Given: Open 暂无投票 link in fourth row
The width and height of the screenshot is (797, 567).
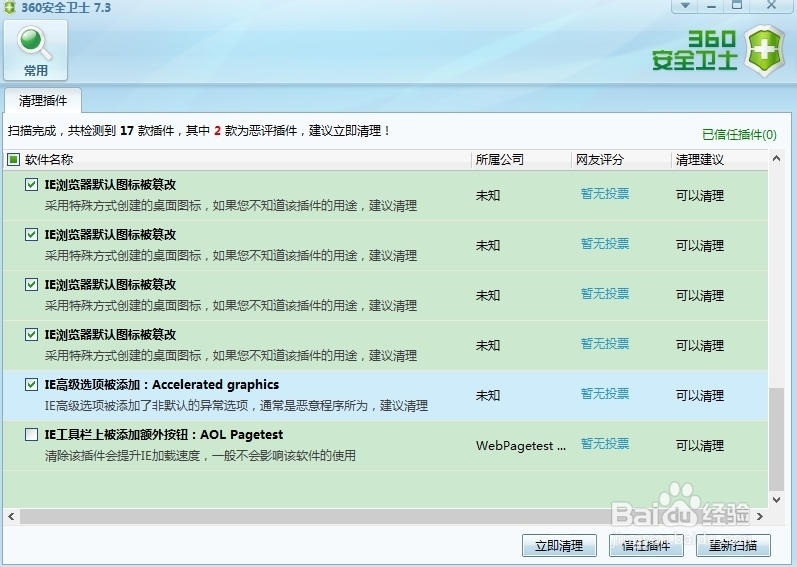Looking at the screenshot, I should 605,343.
